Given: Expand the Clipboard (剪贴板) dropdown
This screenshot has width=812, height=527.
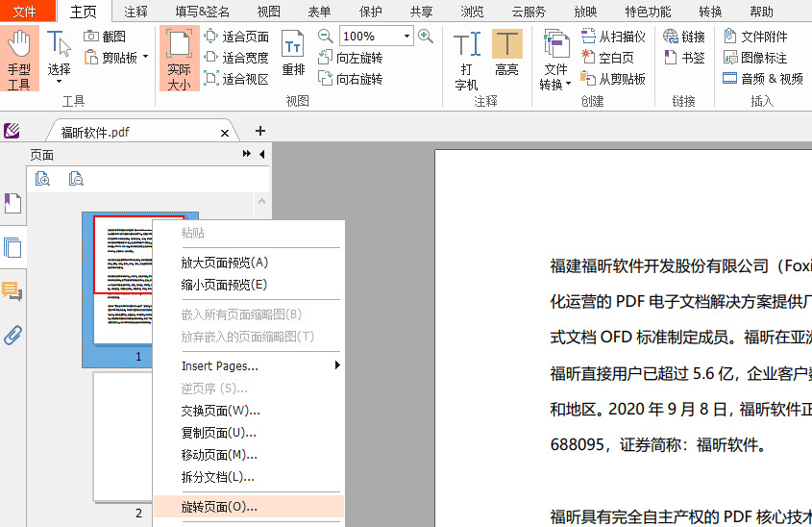Looking at the screenshot, I should tap(145, 57).
